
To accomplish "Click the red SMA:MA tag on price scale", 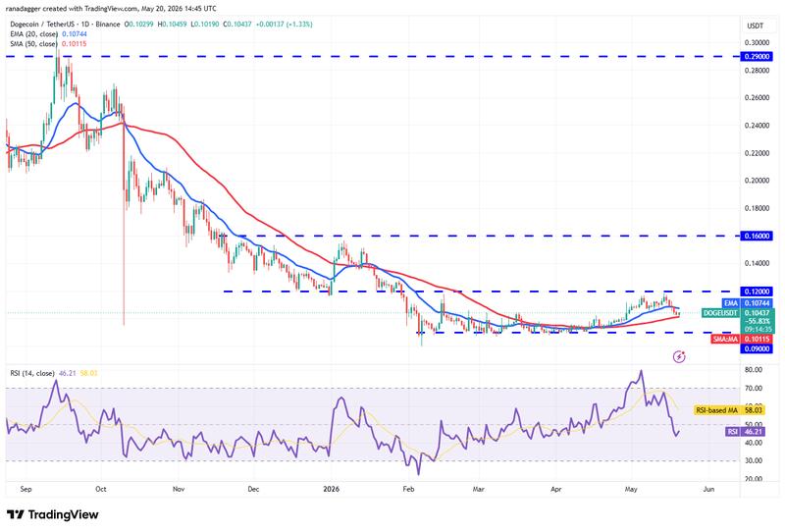I will coord(725,340).
